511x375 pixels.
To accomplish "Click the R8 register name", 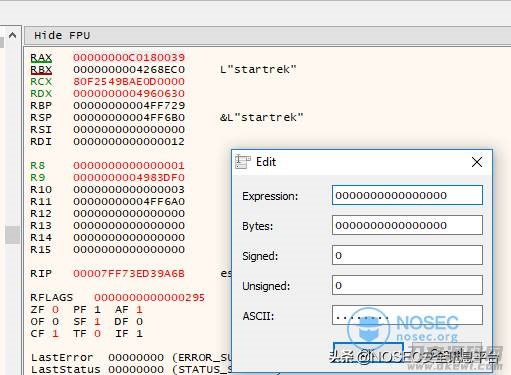I will 37,165.
